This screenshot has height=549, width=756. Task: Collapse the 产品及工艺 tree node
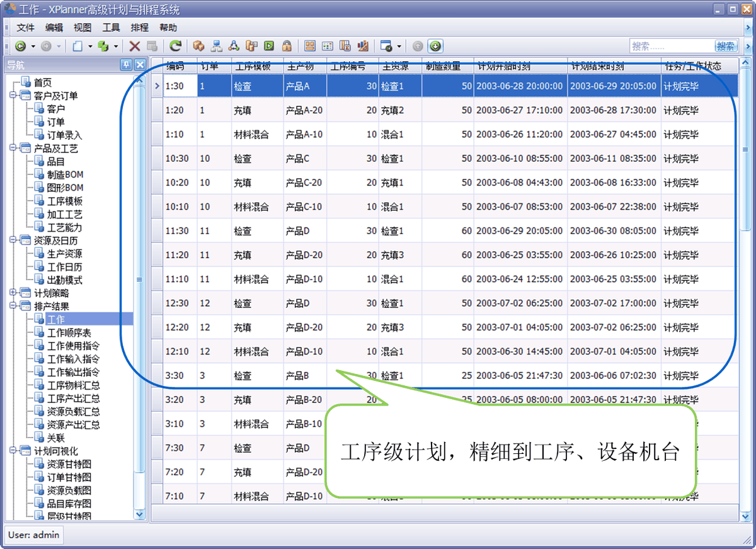13,149
